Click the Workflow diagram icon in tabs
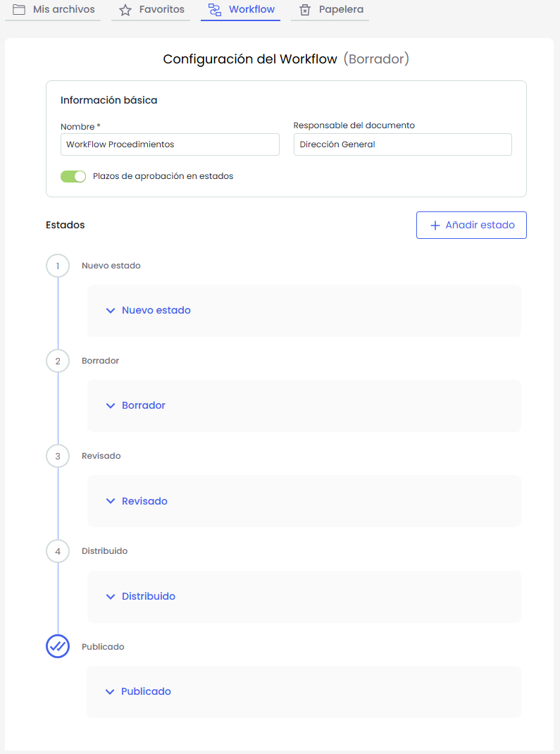The width and height of the screenshot is (560, 754). click(x=215, y=10)
